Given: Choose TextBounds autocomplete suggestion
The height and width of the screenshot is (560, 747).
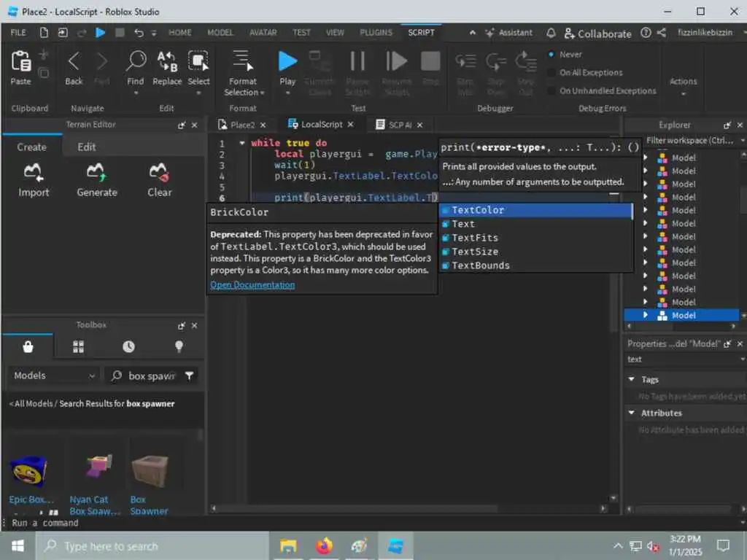Looking at the screenshot, I should tap(535, 265).
